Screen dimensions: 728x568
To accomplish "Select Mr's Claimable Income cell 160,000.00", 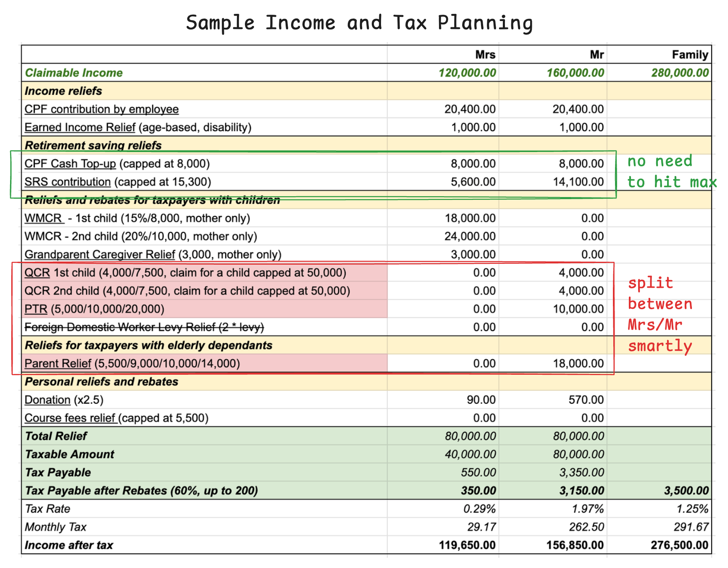I will [575, 73].
